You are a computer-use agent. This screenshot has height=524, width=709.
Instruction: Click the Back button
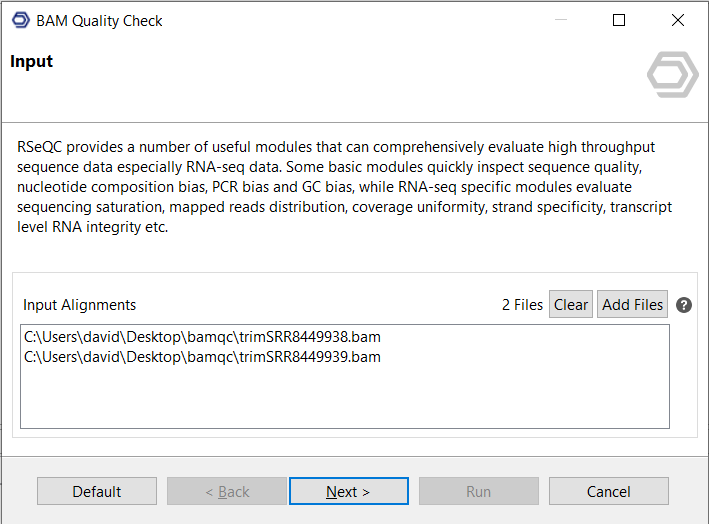tap(227, 491)
